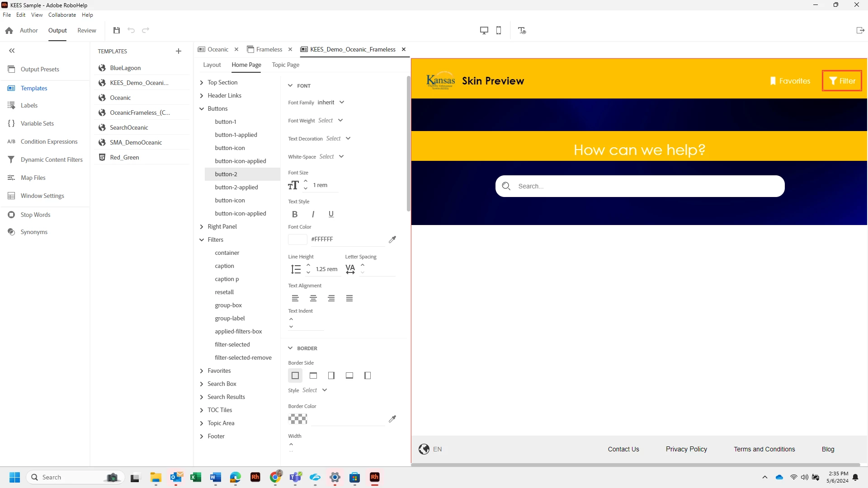Switch to mobile preview icon
This screenshot has width=868, height=488.
click(x=499, y=30)
